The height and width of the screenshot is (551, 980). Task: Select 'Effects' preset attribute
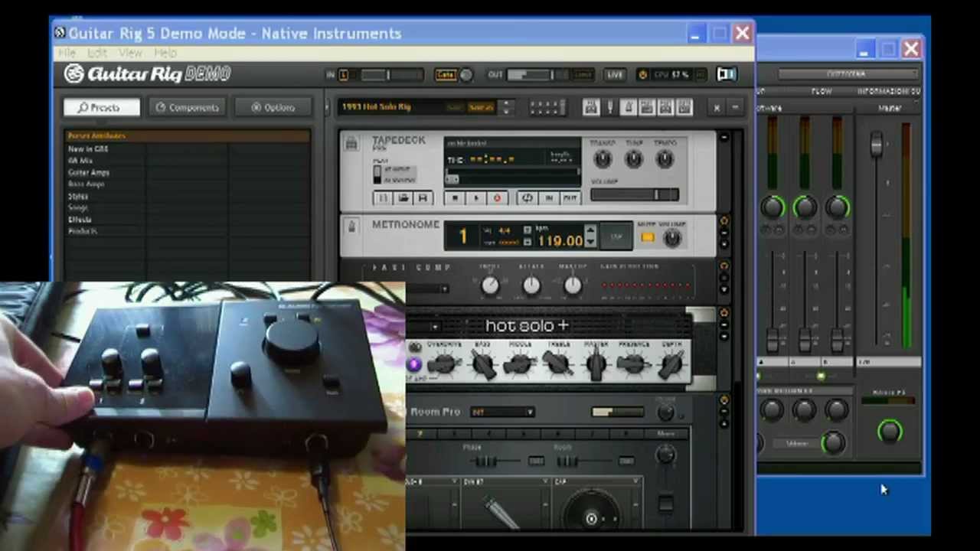tap(80, 220)
